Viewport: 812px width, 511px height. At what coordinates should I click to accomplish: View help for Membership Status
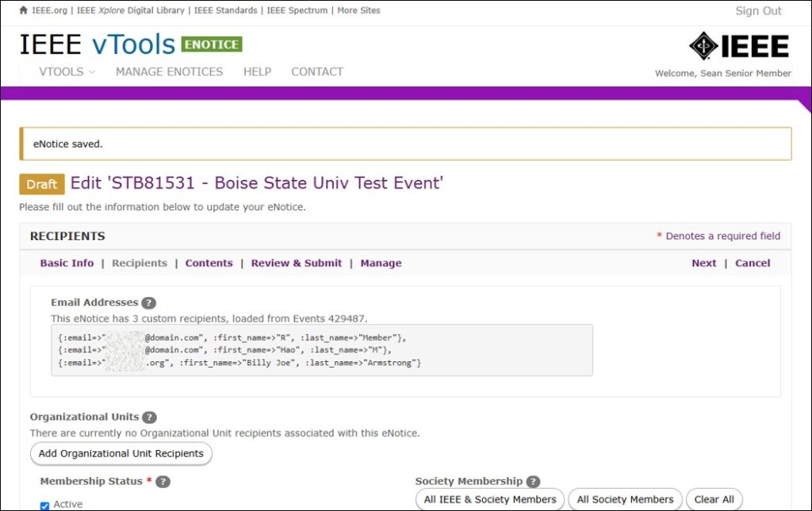(x=163, y=482)
